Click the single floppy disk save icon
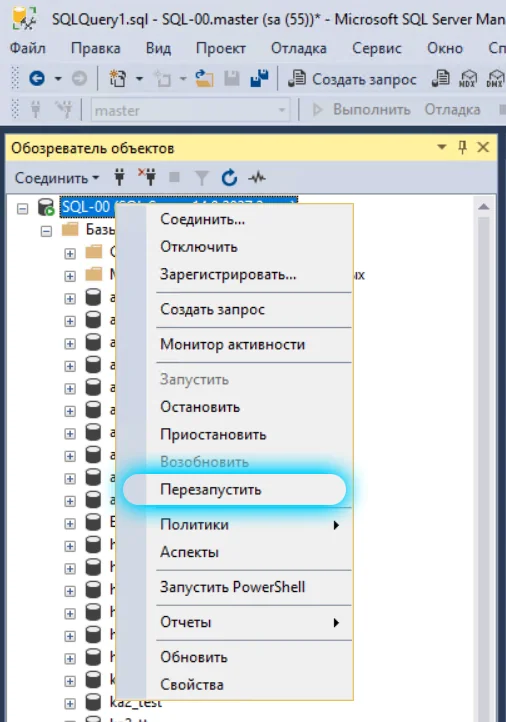Image resolution: width=506 pixels, height=722 pixels. coord(232,79)
